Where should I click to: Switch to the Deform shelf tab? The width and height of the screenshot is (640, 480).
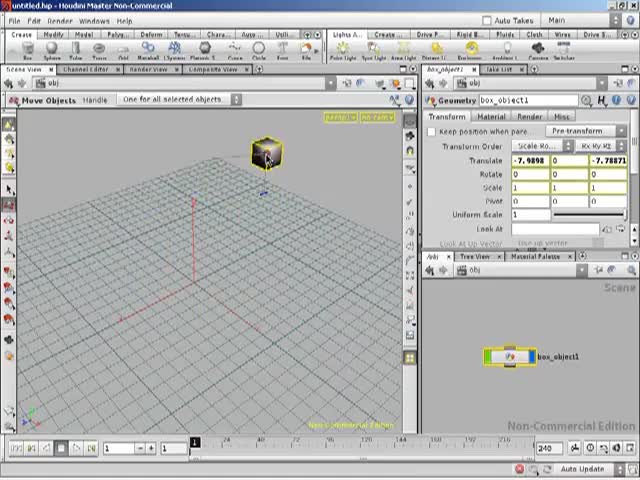(151, 35)
